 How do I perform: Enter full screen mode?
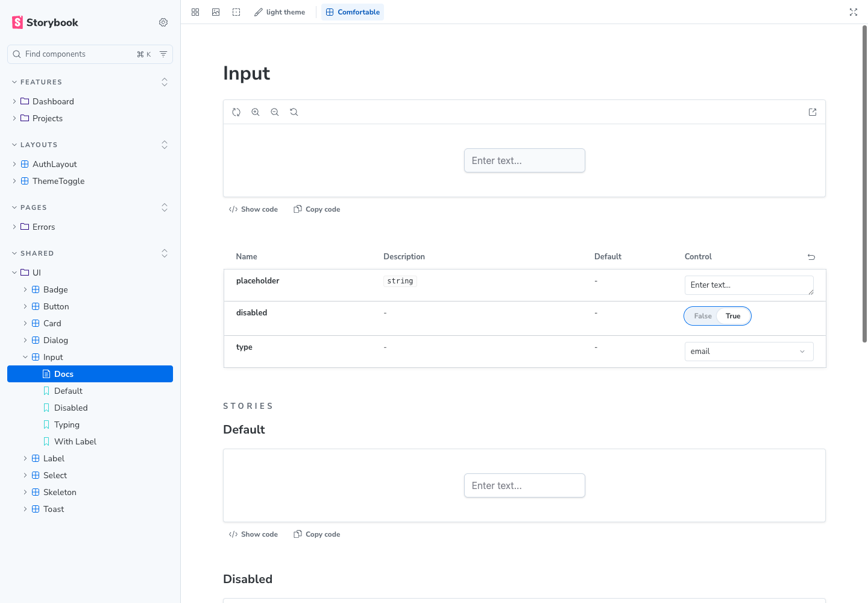click(x=854, y=12)
